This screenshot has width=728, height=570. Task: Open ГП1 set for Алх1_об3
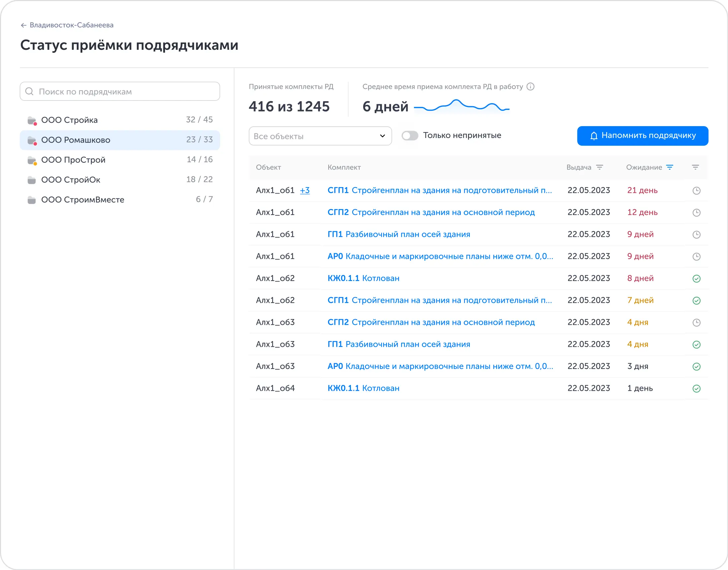[x=399, y=344]
